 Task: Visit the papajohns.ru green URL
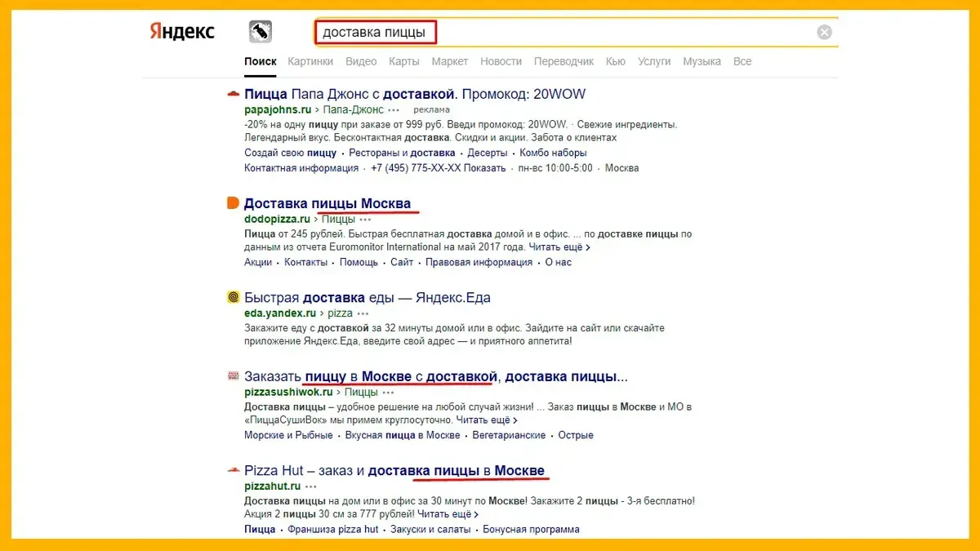click(278, 109)
